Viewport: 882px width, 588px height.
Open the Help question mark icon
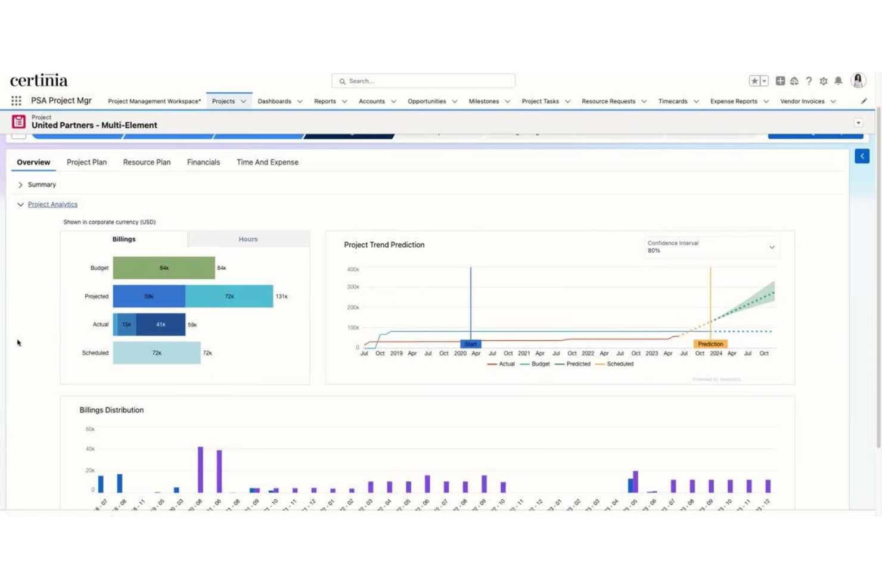point(809,81)
